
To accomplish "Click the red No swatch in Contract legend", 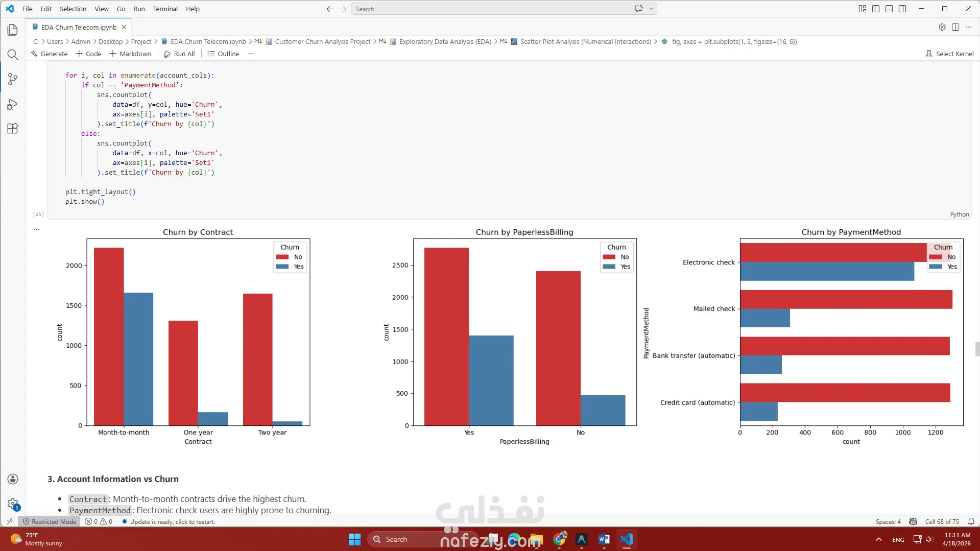I will click(282, 257).
